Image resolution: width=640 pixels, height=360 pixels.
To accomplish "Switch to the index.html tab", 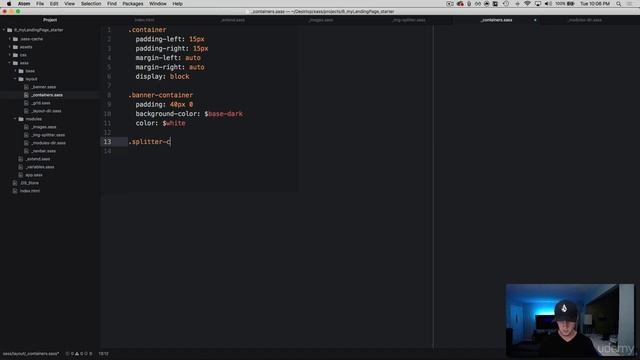I will point(144,20).
